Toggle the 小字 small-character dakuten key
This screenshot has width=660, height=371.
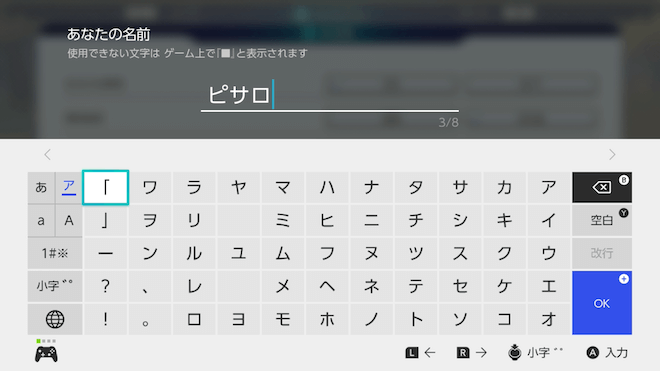[x=55, y=286]
